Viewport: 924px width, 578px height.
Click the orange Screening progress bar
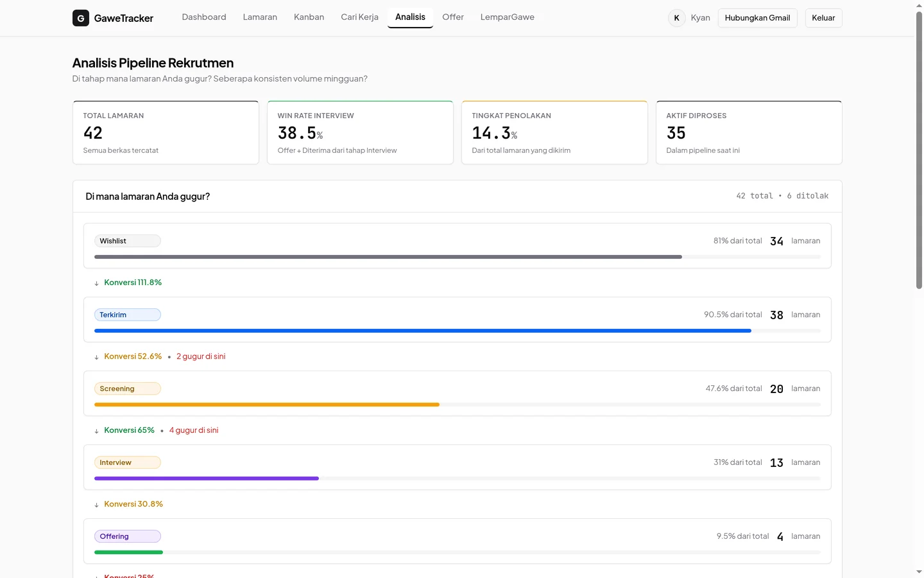267,405
